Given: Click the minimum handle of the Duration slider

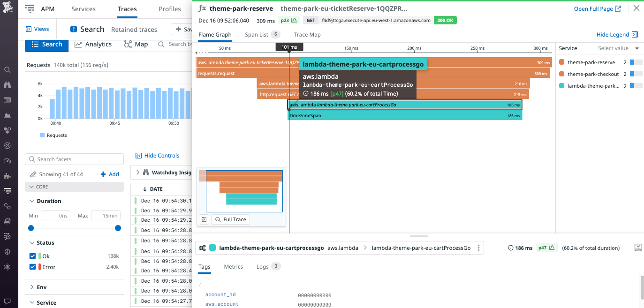Looking at the screenshot, I should pyautogui.click(x=31, y=228).
